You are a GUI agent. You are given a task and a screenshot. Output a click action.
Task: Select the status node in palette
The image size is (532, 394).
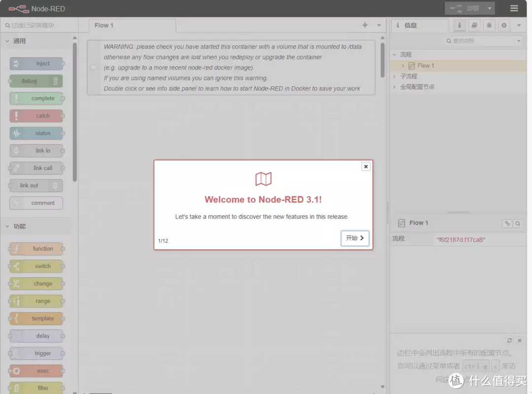click(36, 133)
